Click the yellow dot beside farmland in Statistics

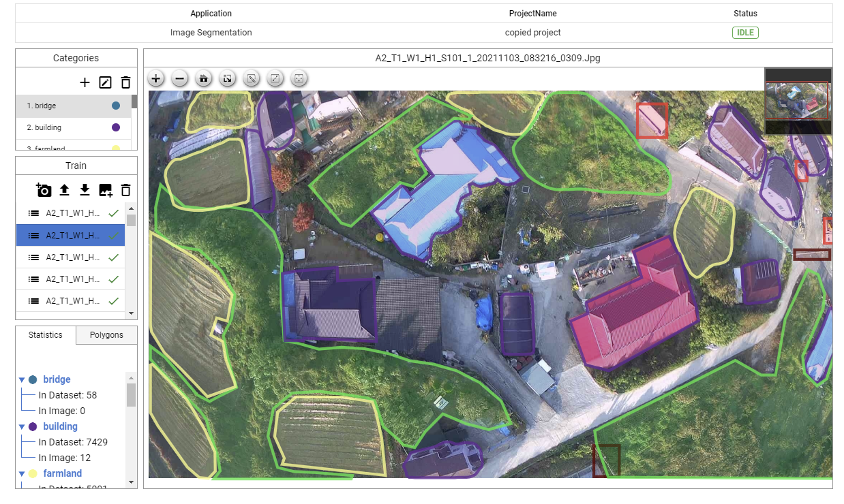[33, 473]
